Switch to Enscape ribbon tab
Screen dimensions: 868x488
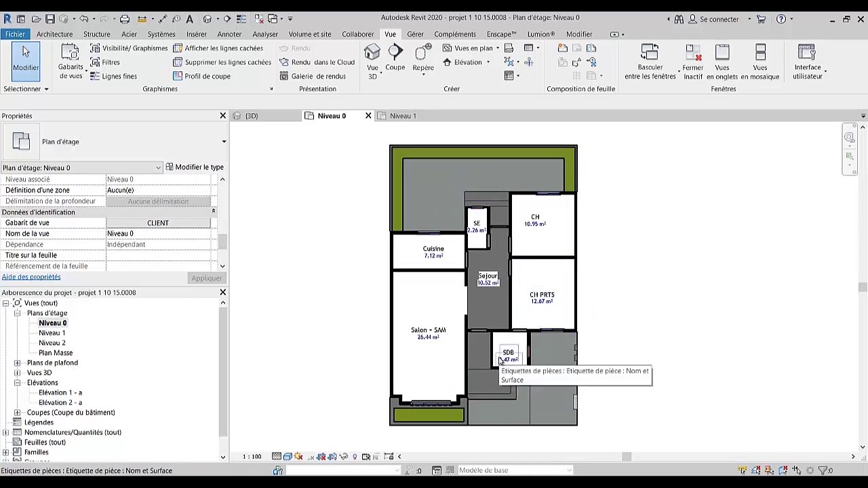tap(502, 34)
